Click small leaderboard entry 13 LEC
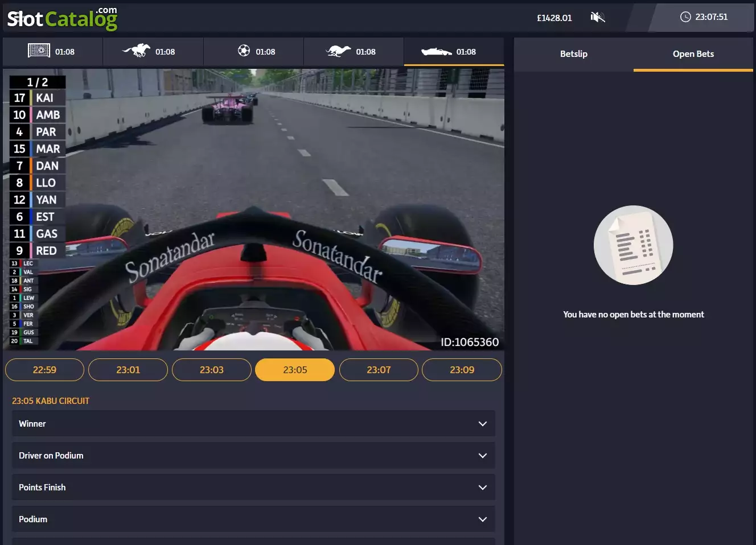The width and height of the screenshot is (756, 545). [23, 263]
